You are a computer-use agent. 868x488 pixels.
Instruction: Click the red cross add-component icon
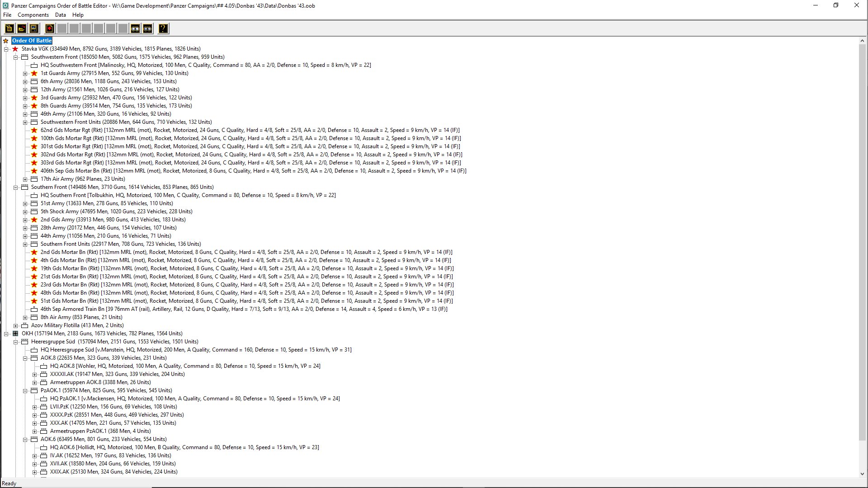(x=50, y=28)
